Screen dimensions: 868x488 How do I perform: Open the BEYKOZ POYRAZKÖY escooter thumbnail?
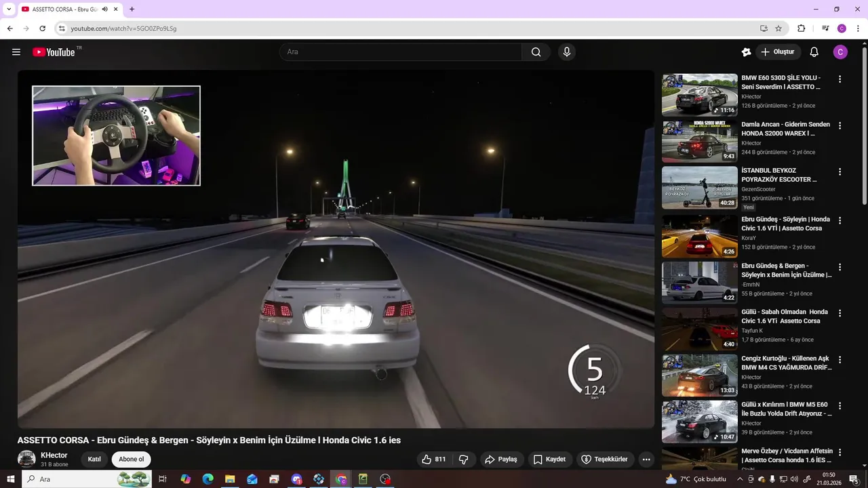(699, 188)
